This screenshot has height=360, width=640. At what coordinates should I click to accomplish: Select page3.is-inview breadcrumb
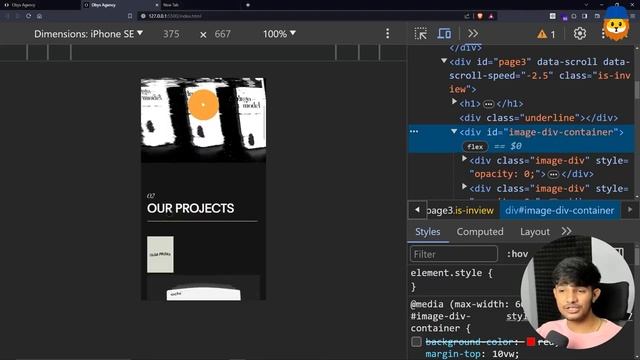(460, 211)
